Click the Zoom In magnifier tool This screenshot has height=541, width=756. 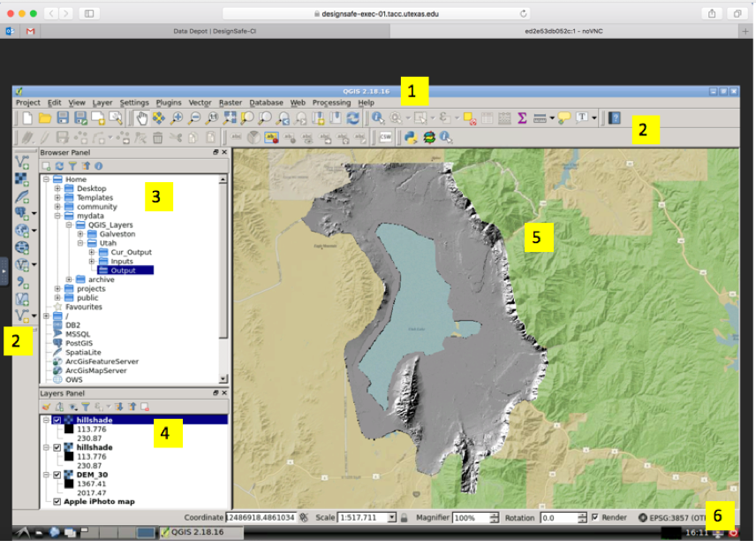tap(177, 118)
